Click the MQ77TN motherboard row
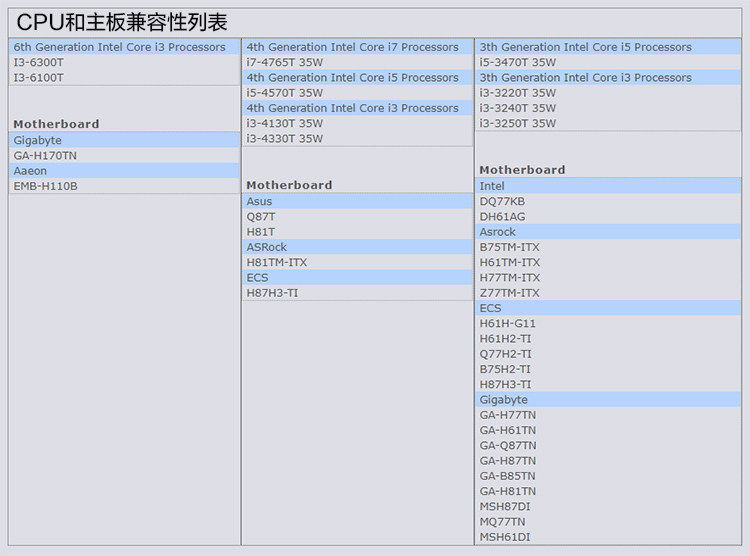Image resolution: width=750 pixels, height=556 pixels. click(x=608, y=523)
